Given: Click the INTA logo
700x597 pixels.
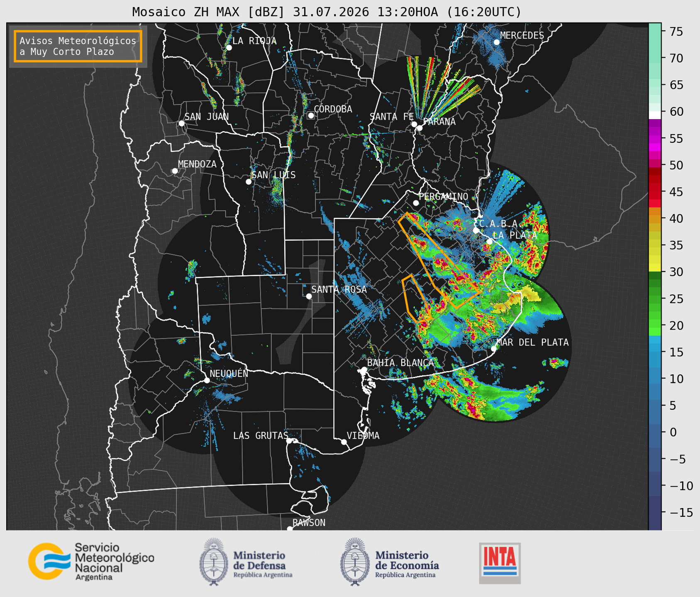Looking at the screenshot, I should pos(500,563).
